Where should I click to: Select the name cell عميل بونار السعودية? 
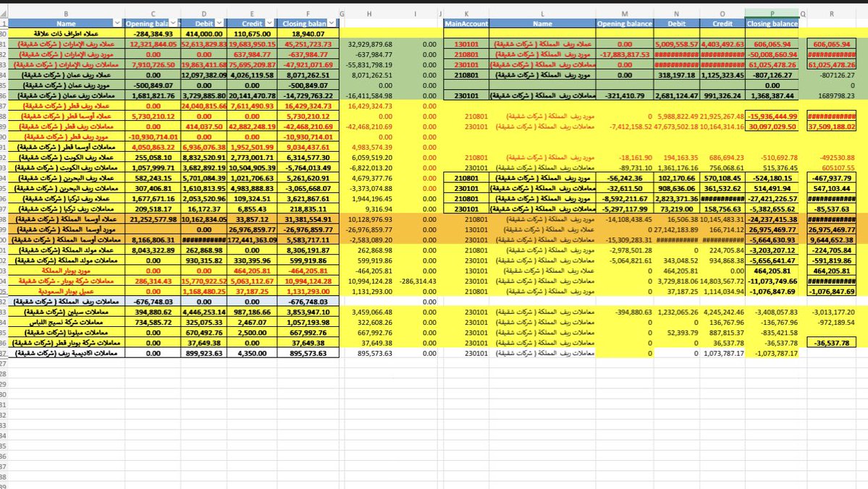point(67,292)
